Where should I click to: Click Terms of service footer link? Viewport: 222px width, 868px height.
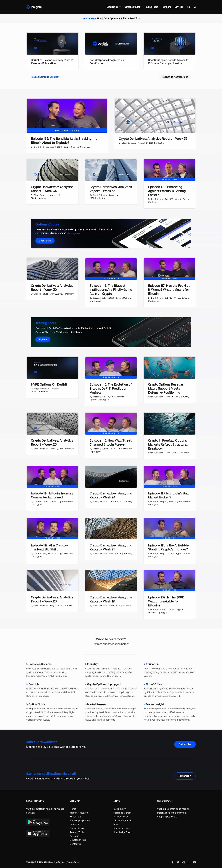[122, 820]
